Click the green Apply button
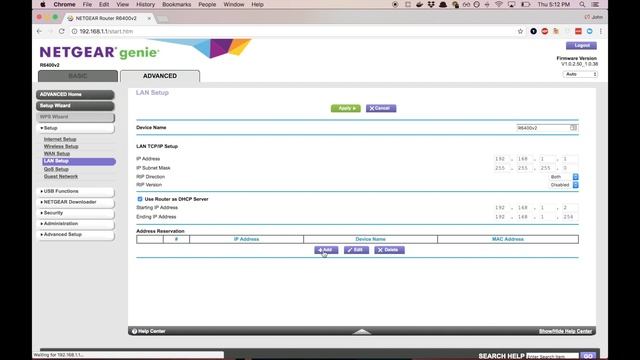The image size is (640, 360). (x=346, y=108)
